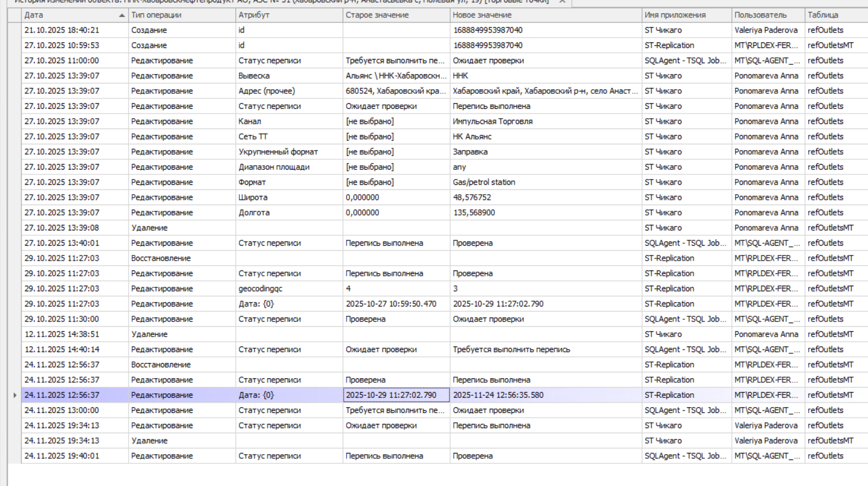Viewport: 868px width, 486px height.
Task: Select the Импульсная Торговля value cell
Action: coord(546,121)
